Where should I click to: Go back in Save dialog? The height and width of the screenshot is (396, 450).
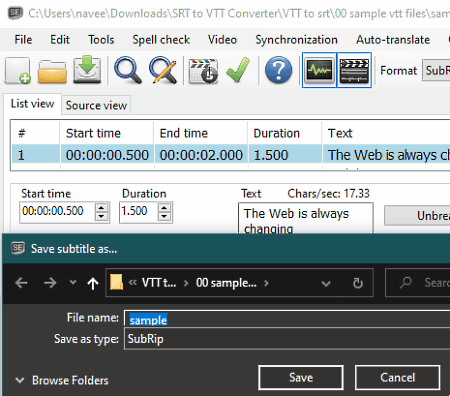21,283
